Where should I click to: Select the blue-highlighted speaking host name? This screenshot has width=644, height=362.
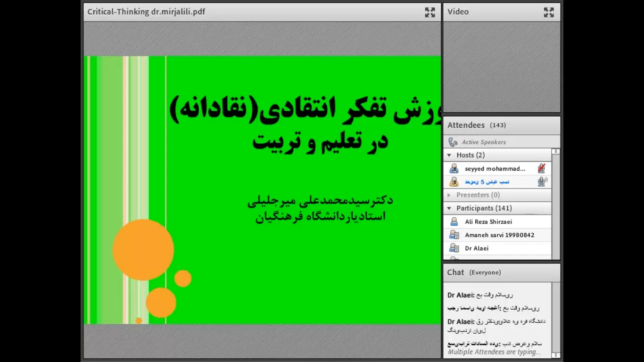coord(487,181)
